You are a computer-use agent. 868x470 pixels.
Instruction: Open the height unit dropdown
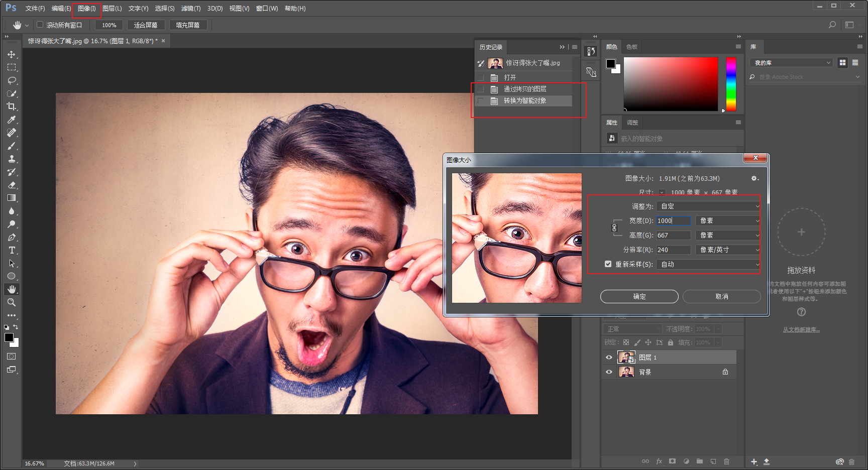728,236
